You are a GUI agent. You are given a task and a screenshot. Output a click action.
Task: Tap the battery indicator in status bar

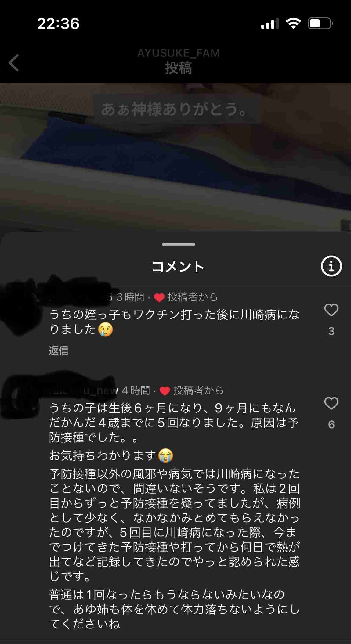point(320,23)
